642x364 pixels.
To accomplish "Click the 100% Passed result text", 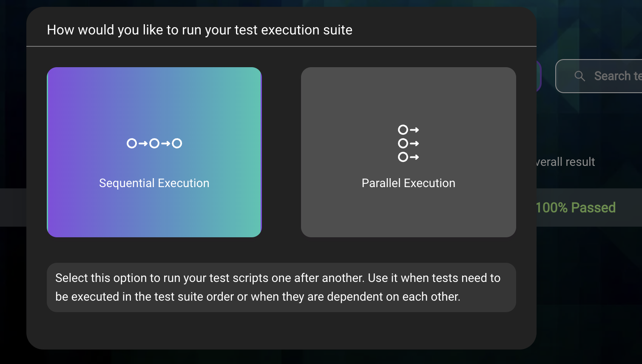I will pyautogui.click(x=576, y=208).
